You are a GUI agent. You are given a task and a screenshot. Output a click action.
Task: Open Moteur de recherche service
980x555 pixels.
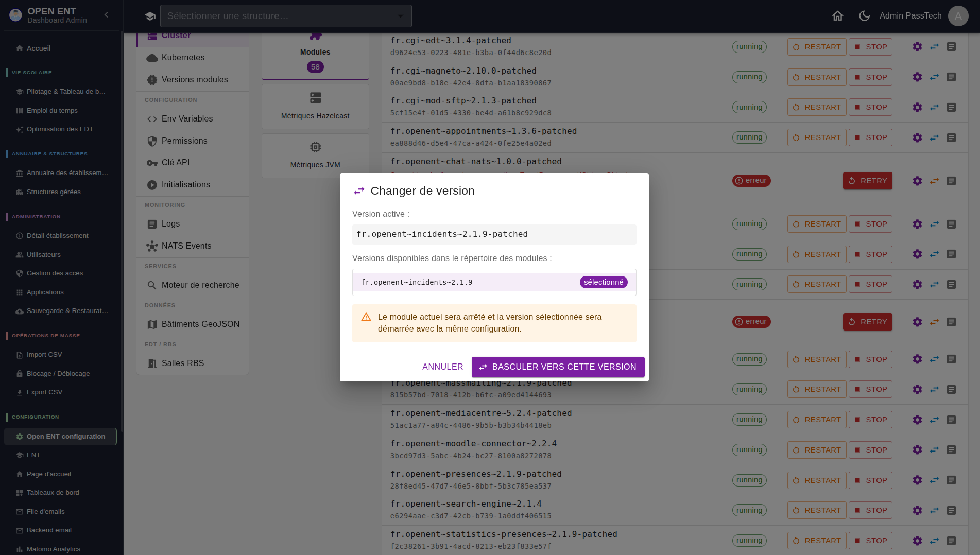click(x=193, y=285)
